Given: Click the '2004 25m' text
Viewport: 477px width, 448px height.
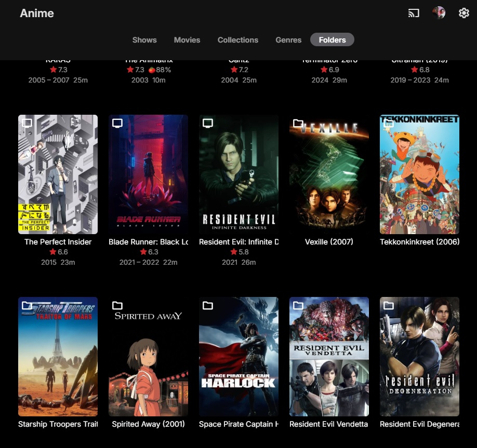Looking at the screenshot, I should click(239, 80).
